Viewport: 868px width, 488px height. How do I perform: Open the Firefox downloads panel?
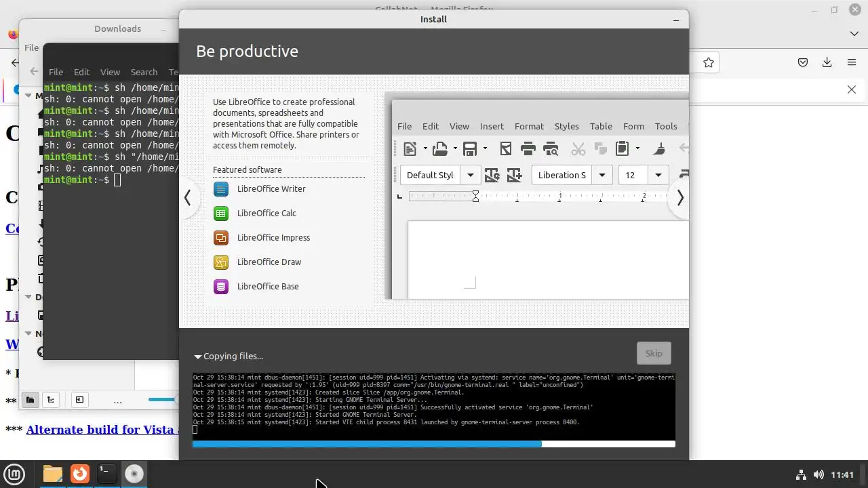pyautogui.click(x=827, y=62)
